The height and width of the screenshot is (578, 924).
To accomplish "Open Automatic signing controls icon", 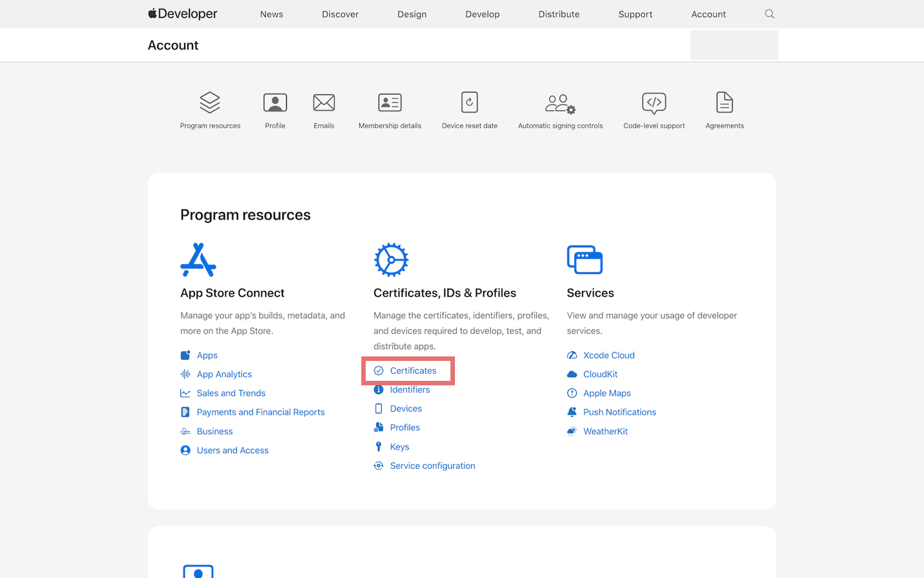I will pos(560,103).
